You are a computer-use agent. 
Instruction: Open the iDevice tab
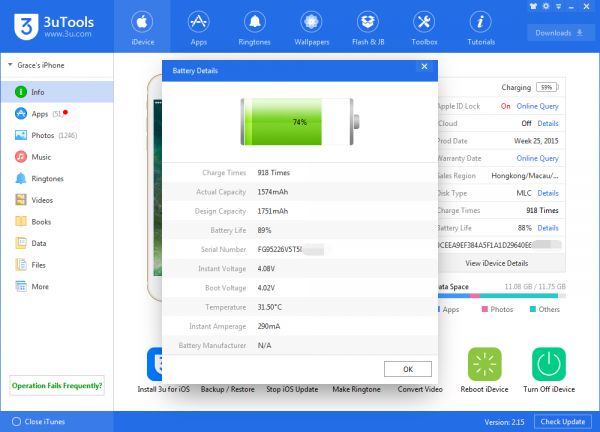pyautogui.click(x=142, y=28)
